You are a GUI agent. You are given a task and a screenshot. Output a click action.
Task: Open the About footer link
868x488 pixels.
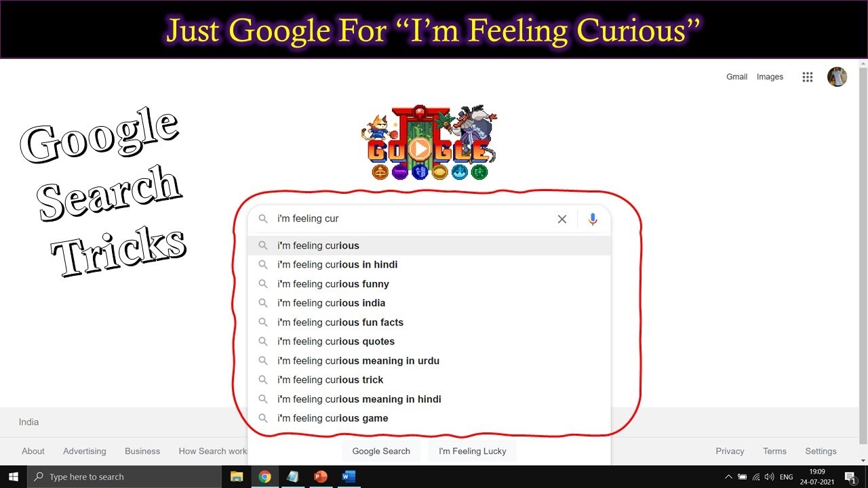click(x=33, y=451)
